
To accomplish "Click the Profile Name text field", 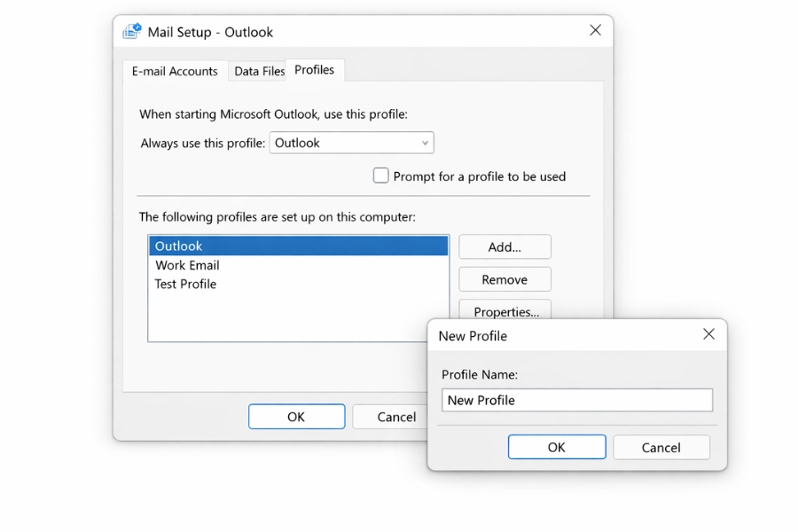I will (x=576, y=400).
